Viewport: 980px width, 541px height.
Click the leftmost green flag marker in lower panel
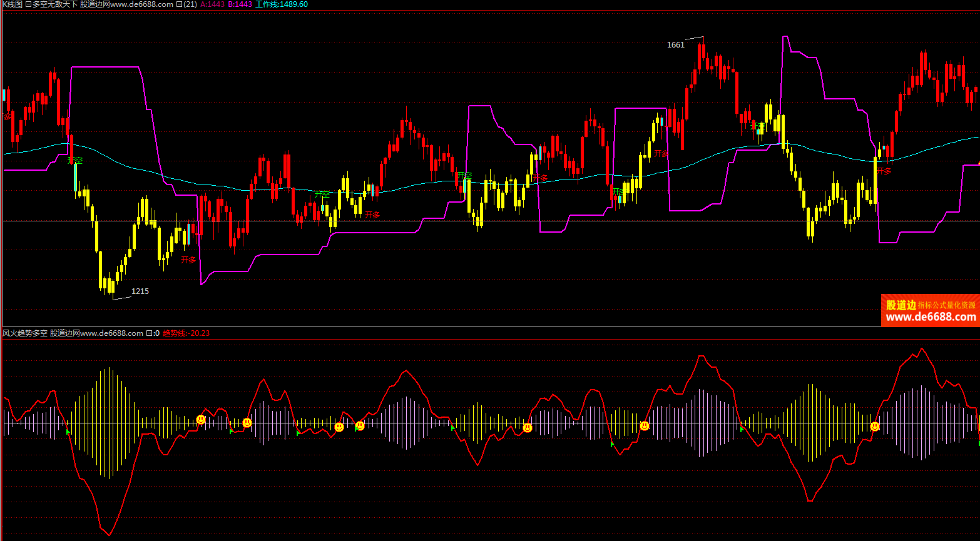[x=68, y=432]
